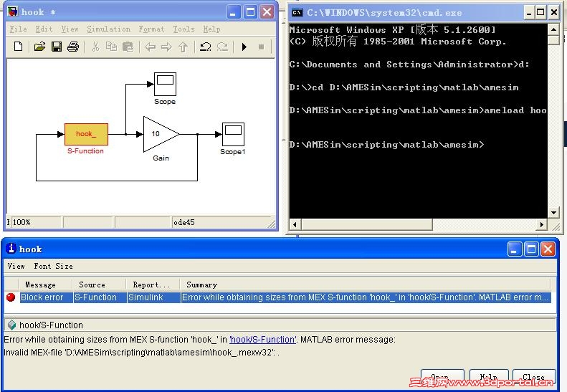The image size is (567, 392).
Task: Copy selection with the Copy icon
Action: click(x=111, y=47)
